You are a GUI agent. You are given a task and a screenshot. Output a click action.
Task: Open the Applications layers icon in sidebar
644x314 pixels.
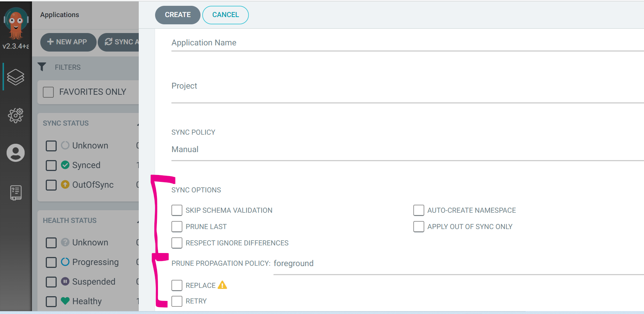click(16, 77)
